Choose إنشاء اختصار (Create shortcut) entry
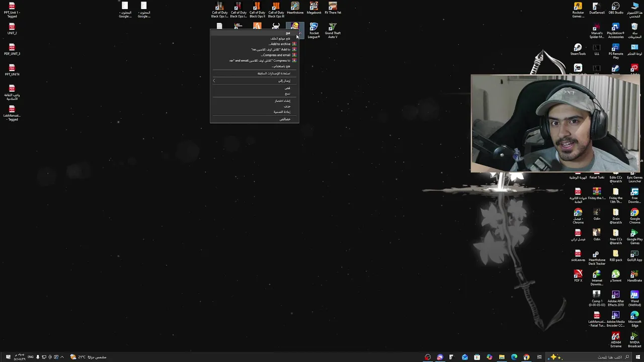This screenshot has height=362, width=644. click(x=254, y=101)
